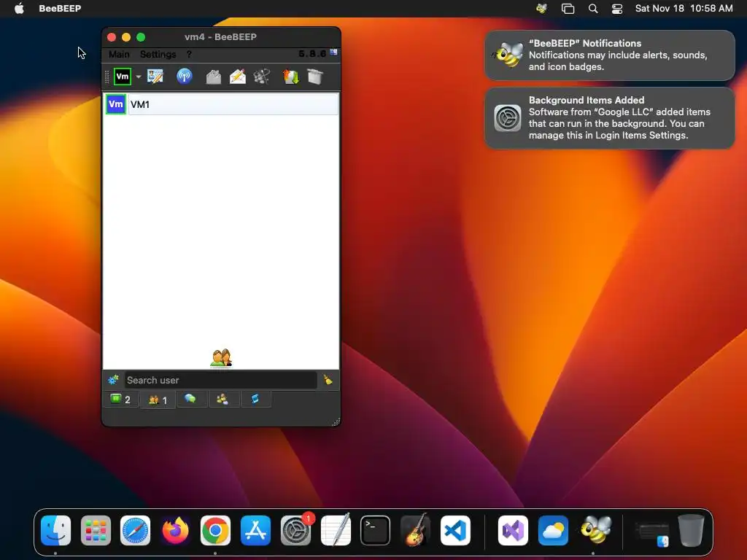Click the blue broadcast antenna icon

185,76
